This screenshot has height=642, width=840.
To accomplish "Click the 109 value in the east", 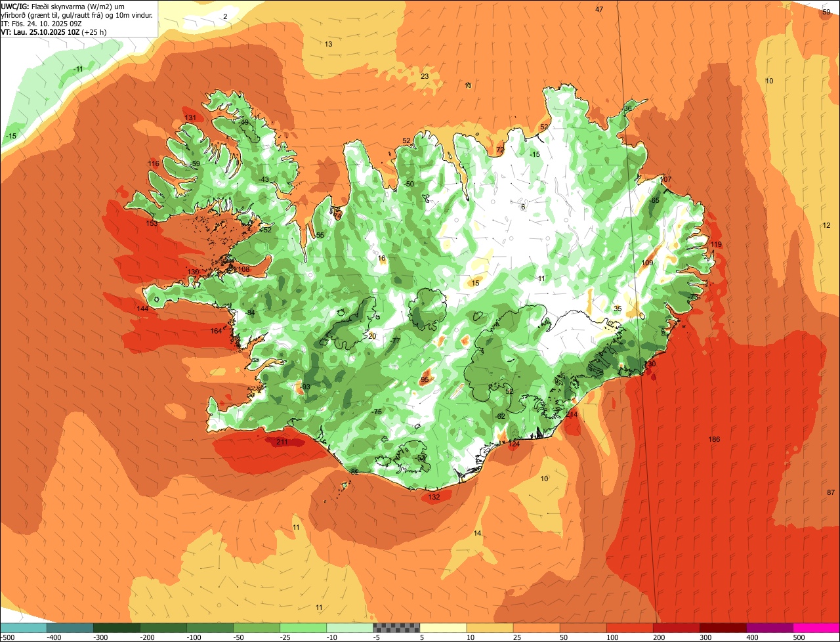I will click(x=648, y=263).
